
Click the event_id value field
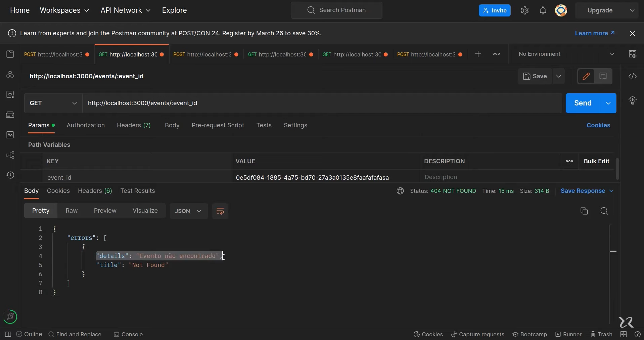pos(325,177)
